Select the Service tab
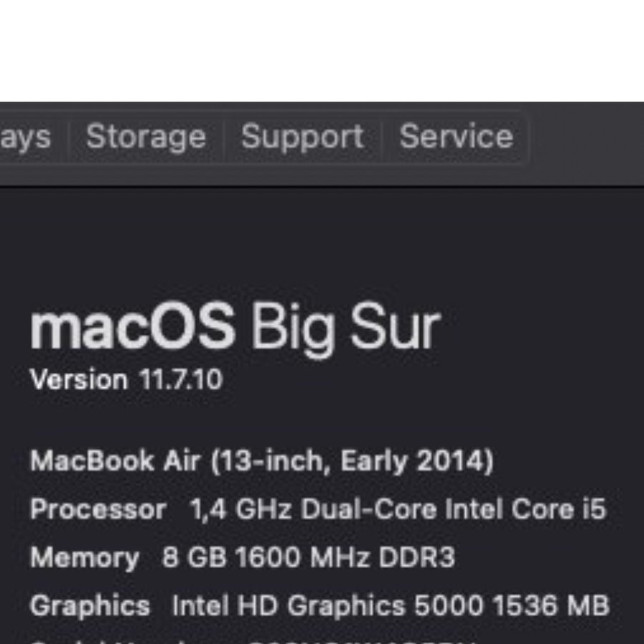The width and height of the screenshot is (644, 644). 456,137
